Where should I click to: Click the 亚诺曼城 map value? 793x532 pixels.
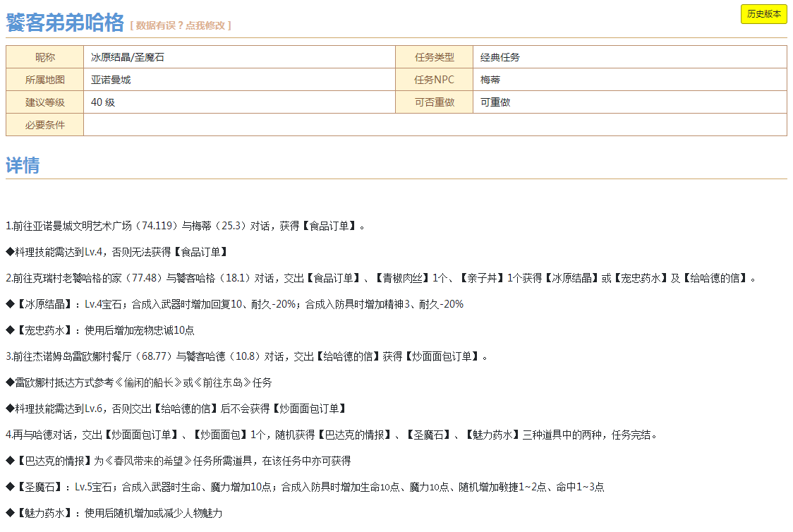click(x=111, y=80)
